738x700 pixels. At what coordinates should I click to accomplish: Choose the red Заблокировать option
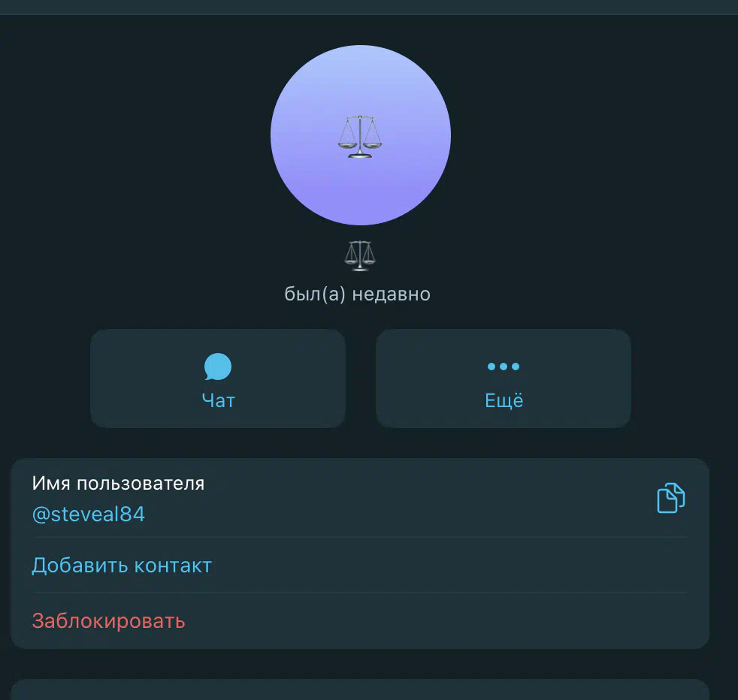[x=108, y=621]
